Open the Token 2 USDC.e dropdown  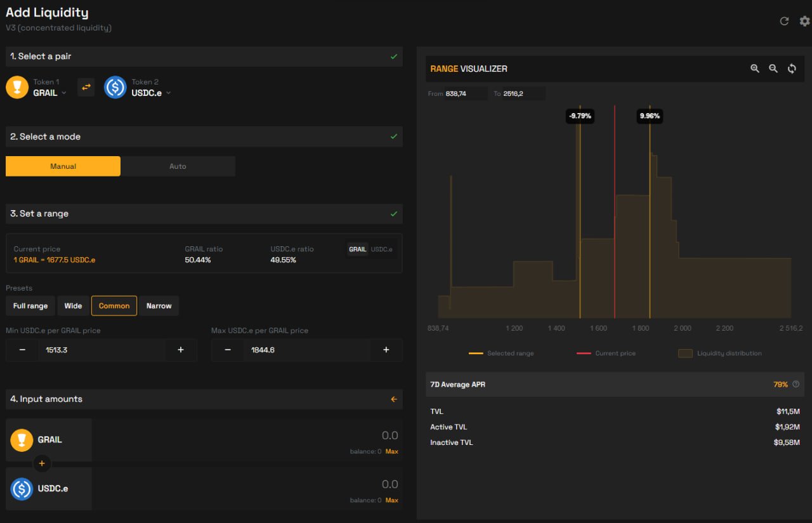click(x=150, y=93)
